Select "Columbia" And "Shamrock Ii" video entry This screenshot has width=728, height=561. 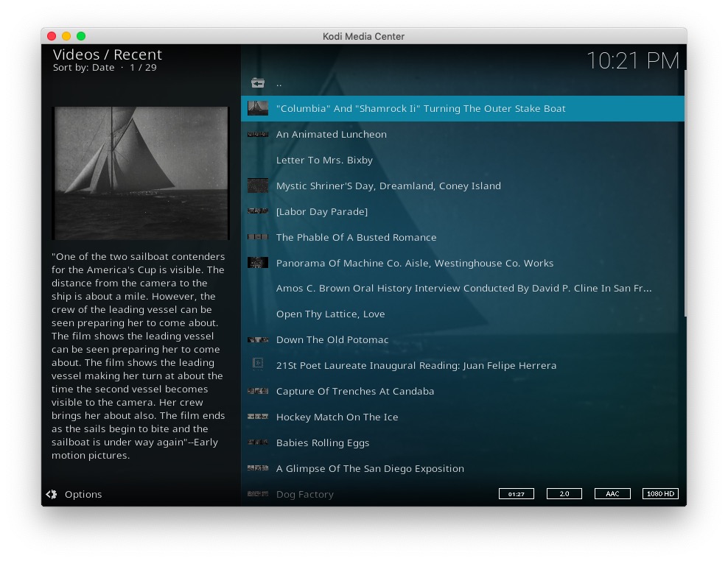[x=421, y=109]
